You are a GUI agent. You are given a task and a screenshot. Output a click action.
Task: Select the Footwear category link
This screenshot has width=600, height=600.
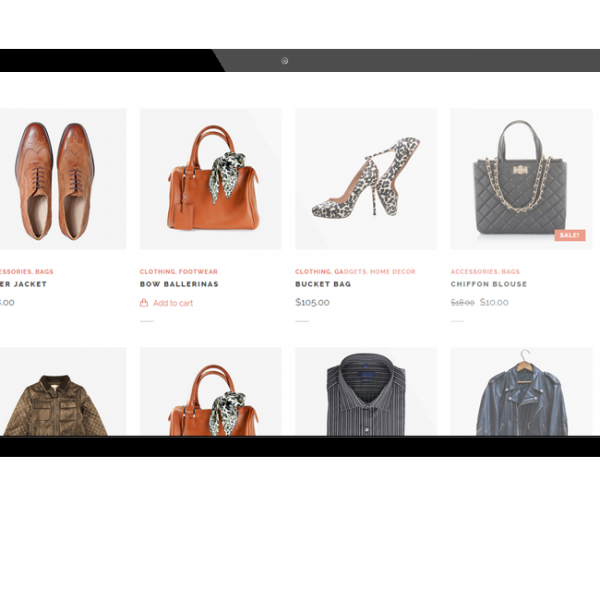coord(198,271)
